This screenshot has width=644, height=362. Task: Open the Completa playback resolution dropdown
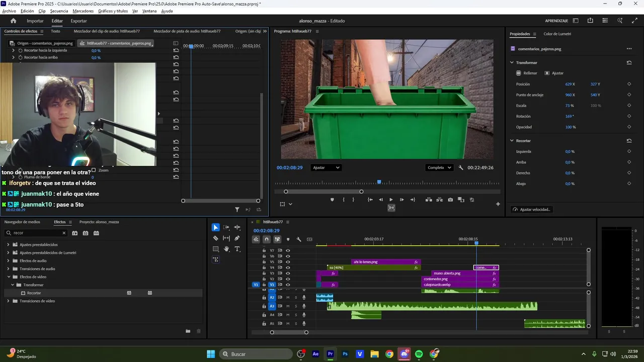coord(439,168)
